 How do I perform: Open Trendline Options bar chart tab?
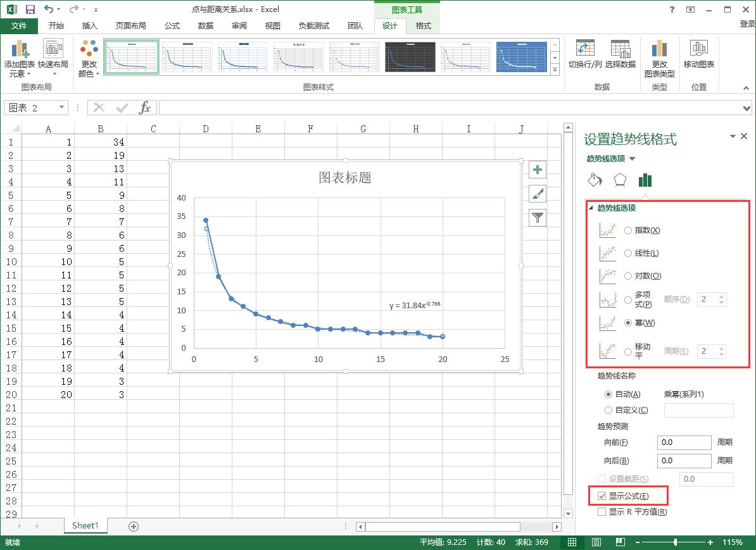pyautogui.click(x=645, y=180)
